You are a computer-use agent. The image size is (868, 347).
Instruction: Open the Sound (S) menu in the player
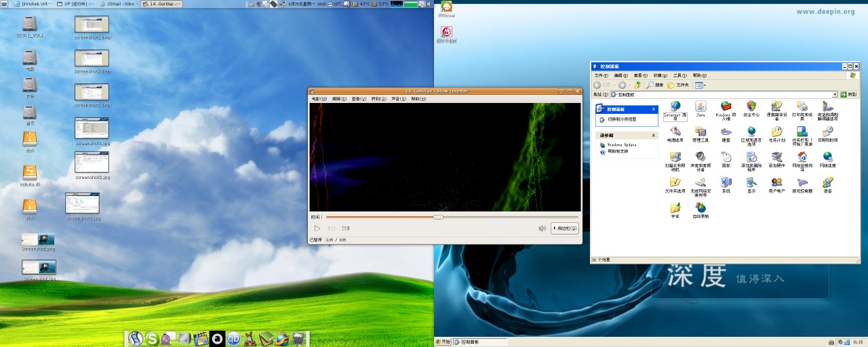(x=398, y=99)
